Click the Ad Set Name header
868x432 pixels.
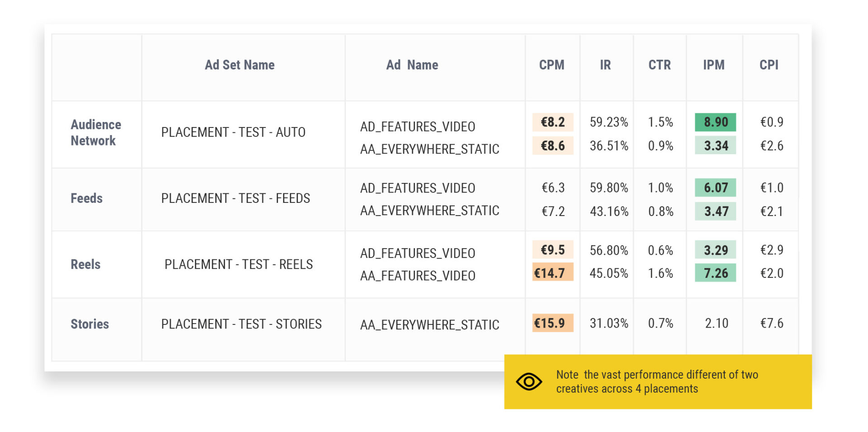[240, 65]
